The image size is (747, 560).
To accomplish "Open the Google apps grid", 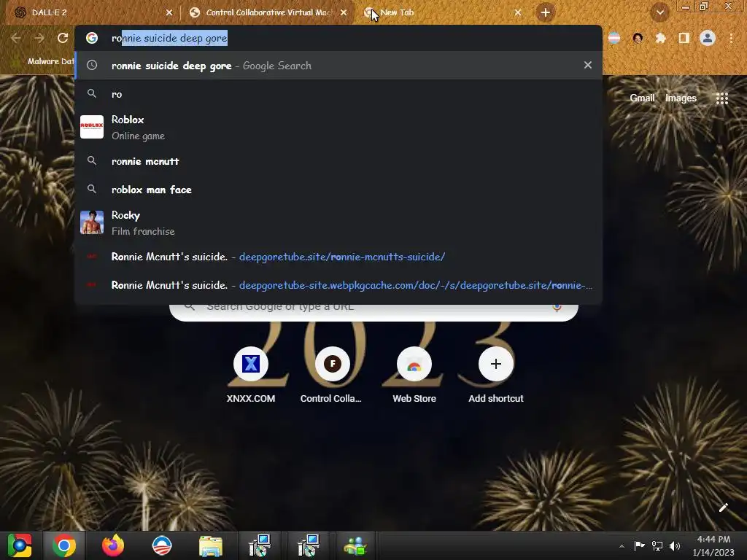I will [721, 98].
